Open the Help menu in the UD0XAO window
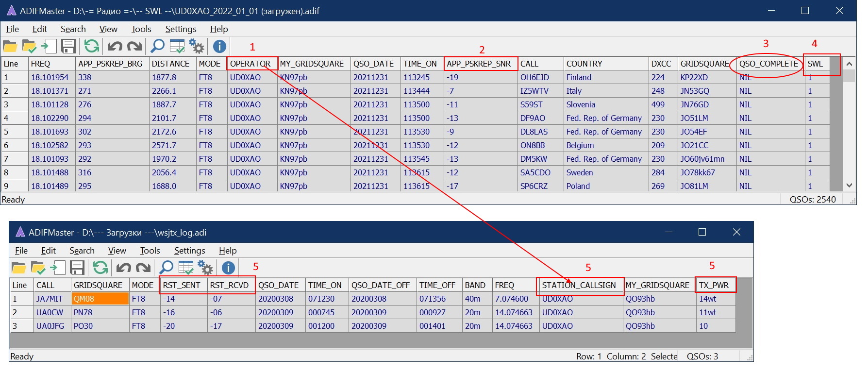 [219, 29]
